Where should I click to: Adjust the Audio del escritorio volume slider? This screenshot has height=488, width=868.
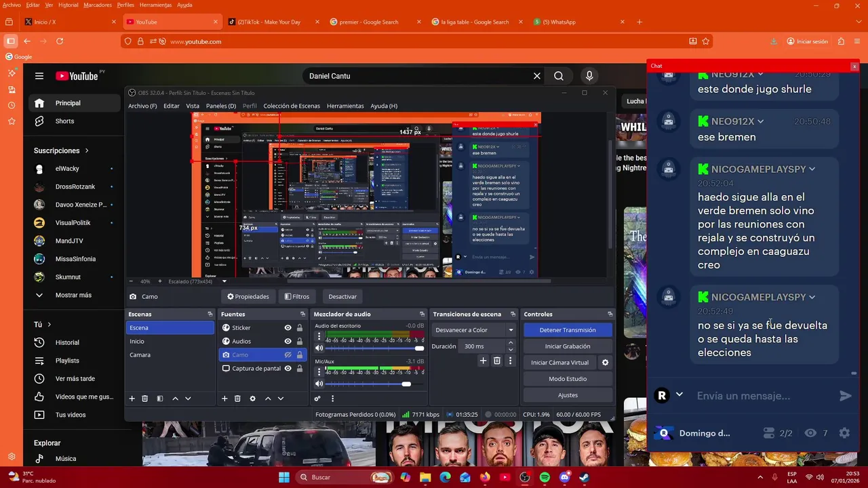point(374,348)
